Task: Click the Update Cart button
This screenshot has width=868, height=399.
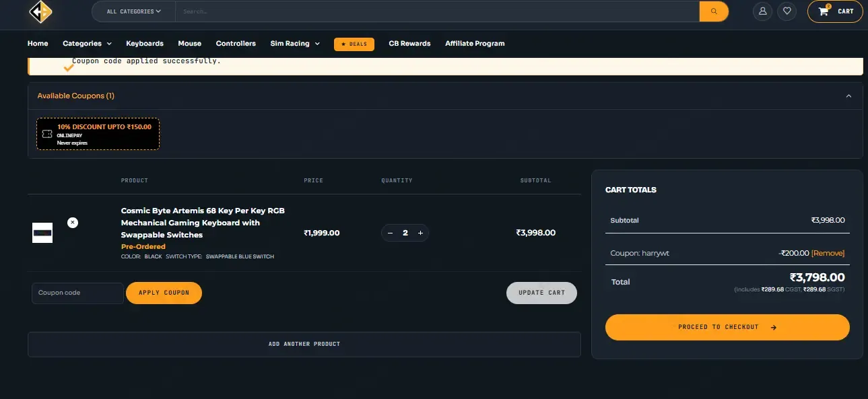Action: [541, 293]
